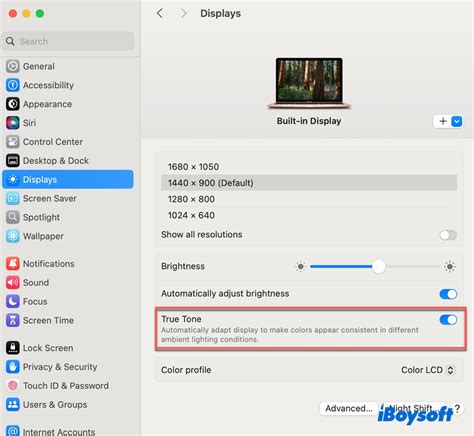Open Screen Time settings

tap(68, 320)
